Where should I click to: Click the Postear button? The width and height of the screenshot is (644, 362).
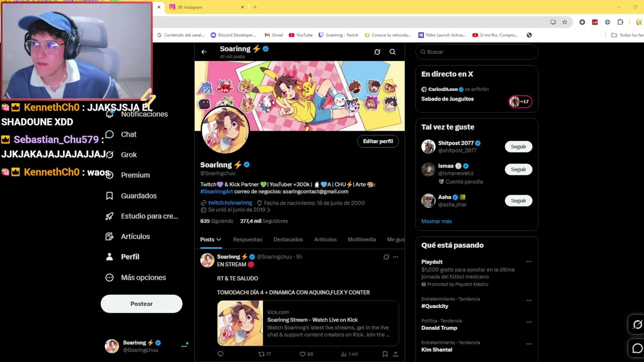(x=141, y=304)
